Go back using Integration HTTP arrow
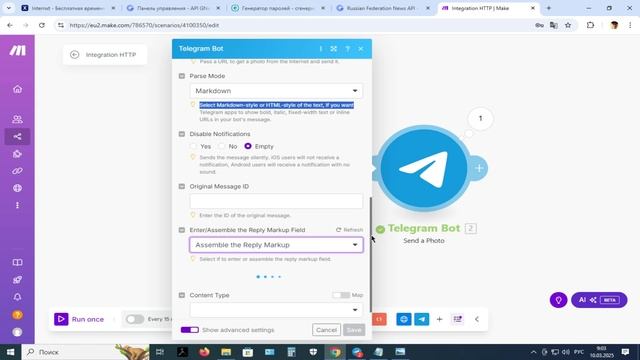The image size is (640, 360). click(74, 55)
